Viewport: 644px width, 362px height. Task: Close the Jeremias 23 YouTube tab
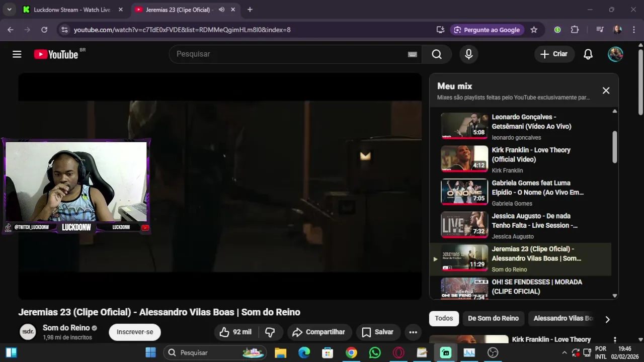[233, 10]
